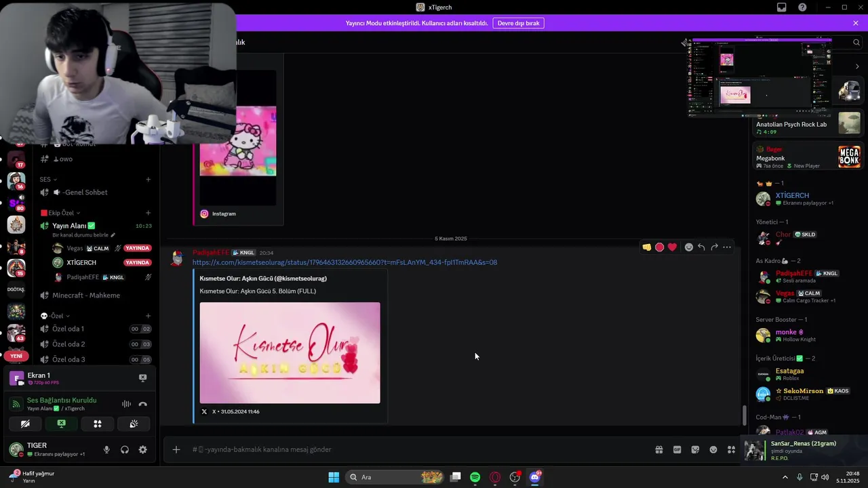
Task: Toggle screen share button in voice panel
Action: 61,424
